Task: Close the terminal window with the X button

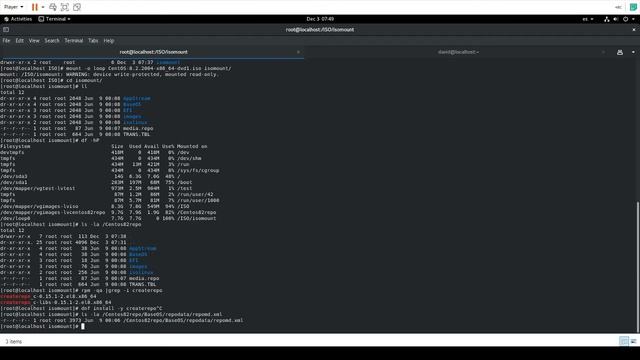Action: point(633,29)
